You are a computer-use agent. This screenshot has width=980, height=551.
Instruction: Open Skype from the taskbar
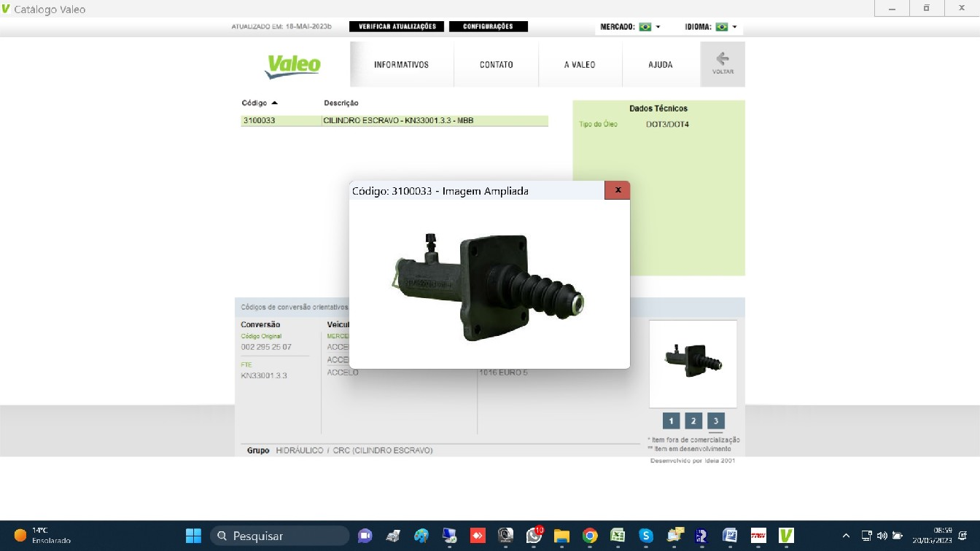pyautogui.click(x=646, y=536)
